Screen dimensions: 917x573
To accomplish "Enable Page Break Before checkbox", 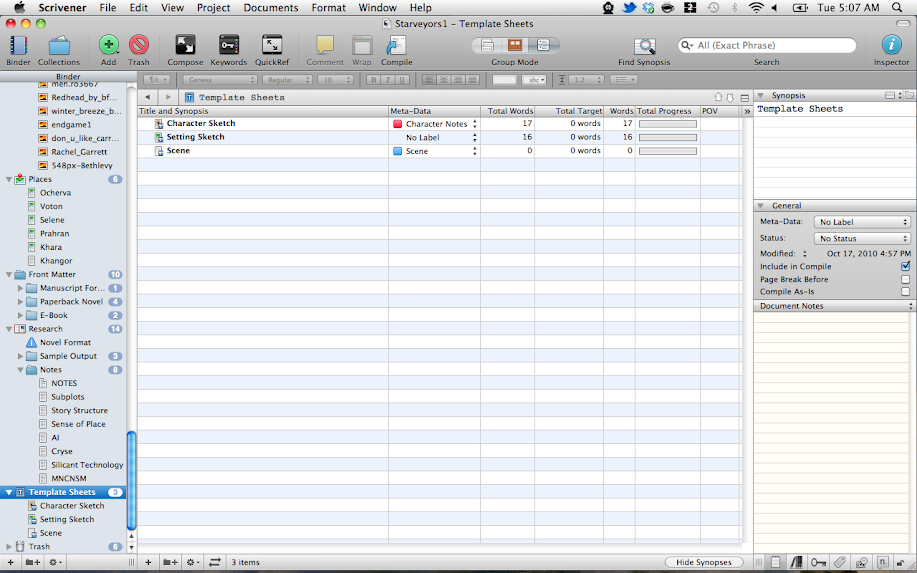I will pyautogui.click(x=905, y=279).
